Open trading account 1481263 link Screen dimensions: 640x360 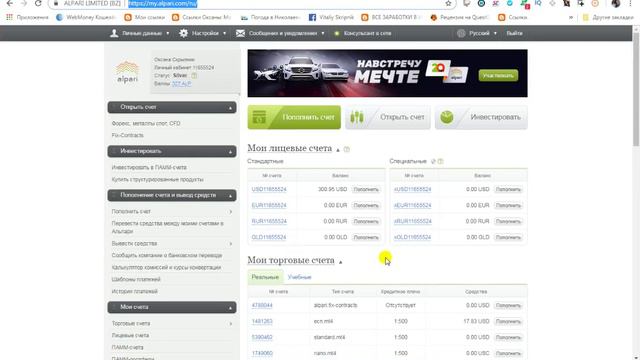[x=262, y=321]
